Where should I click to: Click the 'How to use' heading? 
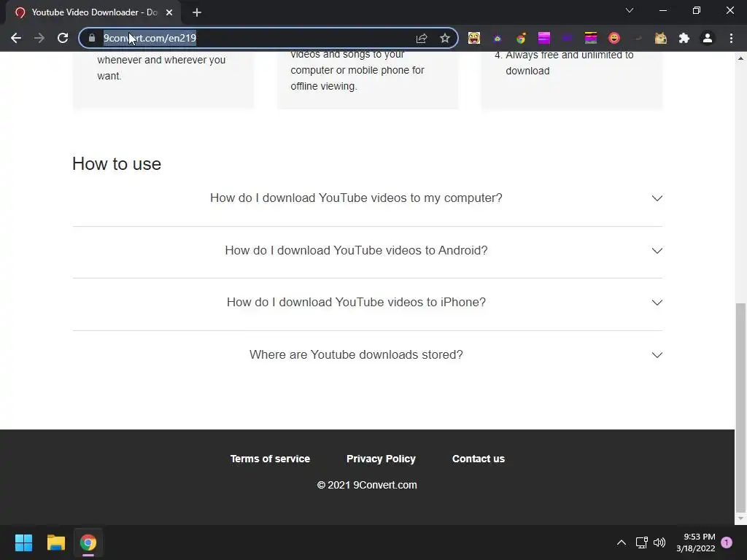[x=117, y=164]
